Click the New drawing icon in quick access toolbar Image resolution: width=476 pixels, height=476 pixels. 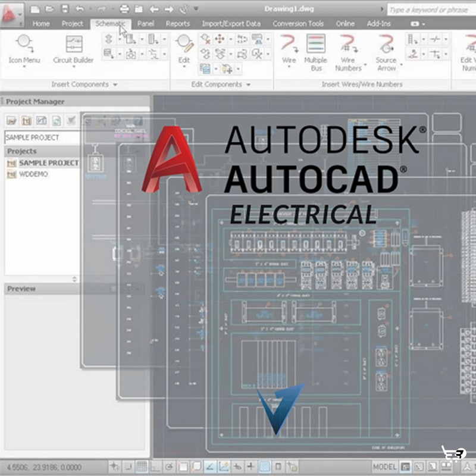tap(35, 9)
